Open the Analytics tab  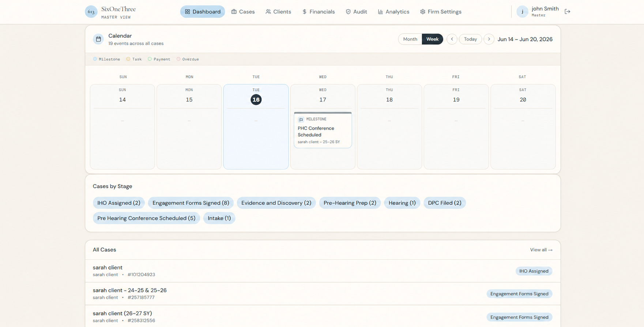(393, 12)
